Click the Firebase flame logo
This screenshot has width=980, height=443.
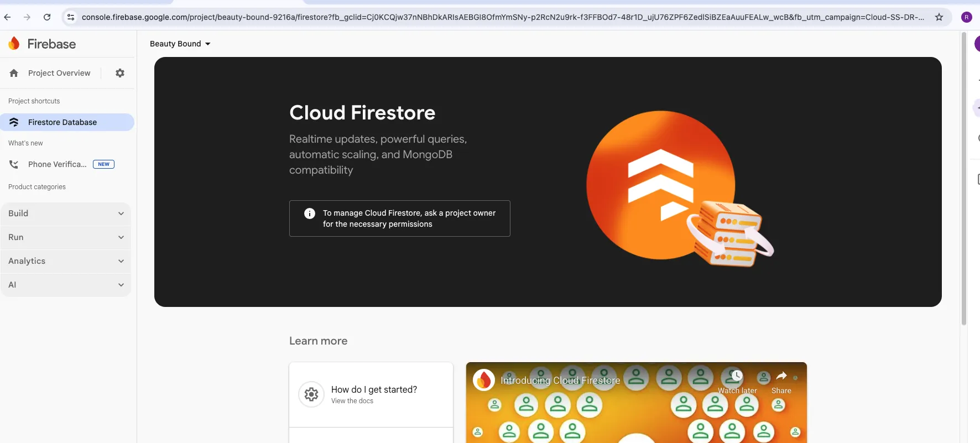click(x=14, y=43)
